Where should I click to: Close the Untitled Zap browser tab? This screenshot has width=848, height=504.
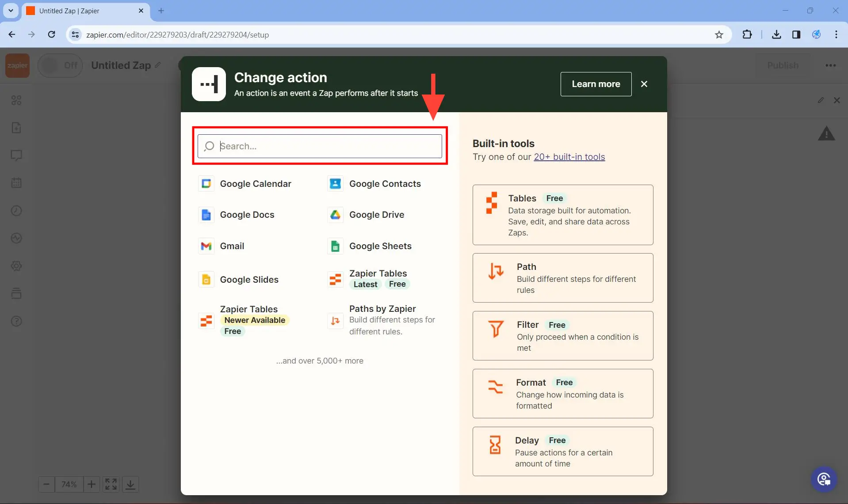click(x=141, y=11)
